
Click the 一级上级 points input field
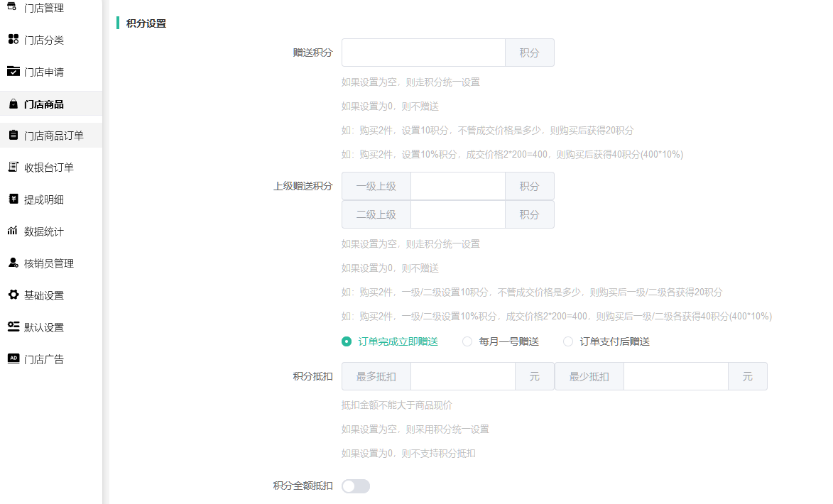457,186
